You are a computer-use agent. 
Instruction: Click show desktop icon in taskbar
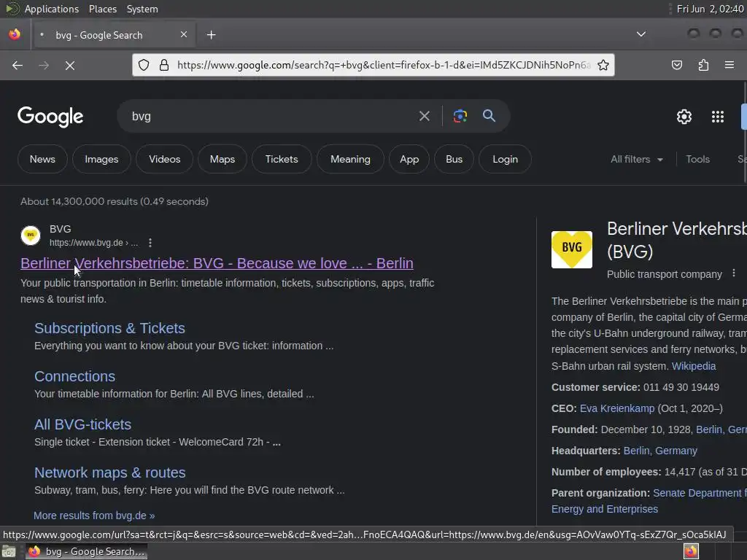pyautogui.click(x=9, y=551)
